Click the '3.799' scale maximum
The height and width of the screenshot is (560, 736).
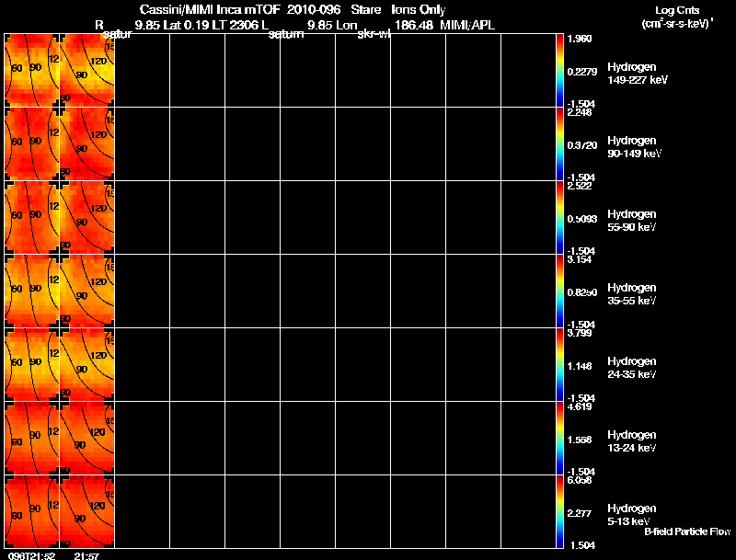(580, 333)
